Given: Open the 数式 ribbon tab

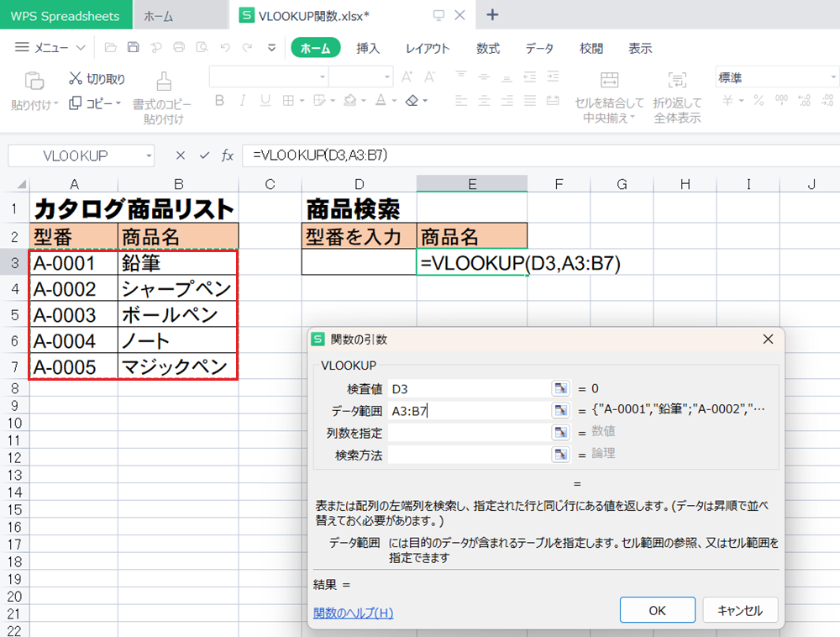Looking at the screenshot, I should [488, 48].
